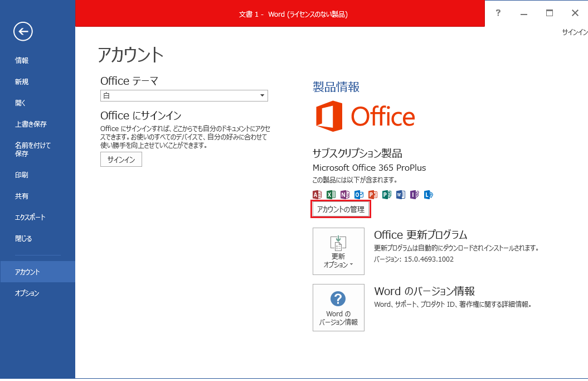Click the Excel app icon
The image size is (588, 381).
(x=331, y=195)
